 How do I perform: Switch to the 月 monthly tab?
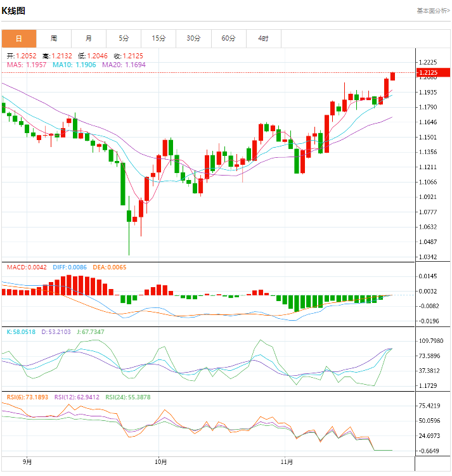[89, 39]
